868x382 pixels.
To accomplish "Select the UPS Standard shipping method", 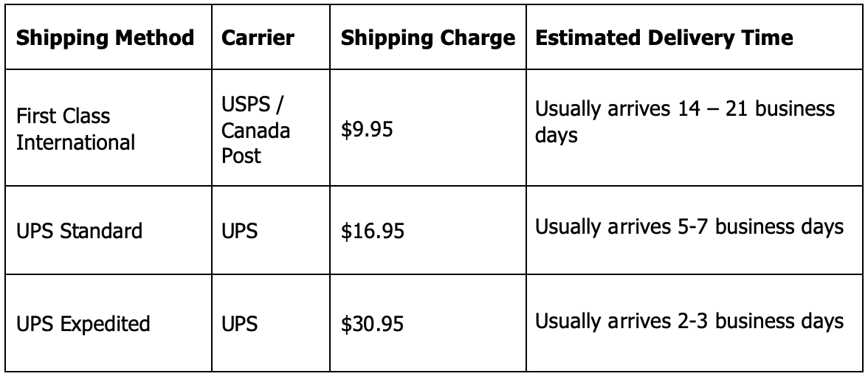I will [x=79, y=232].
